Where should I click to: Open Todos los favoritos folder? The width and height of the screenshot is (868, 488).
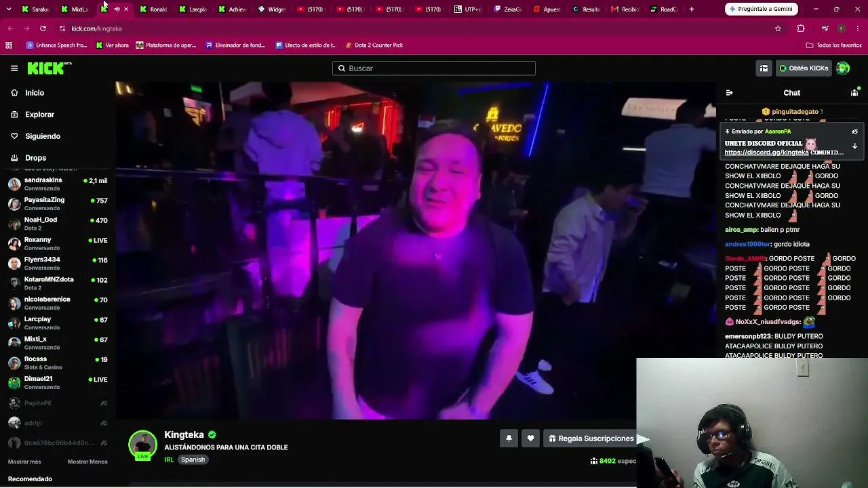(x=833, y=45)
